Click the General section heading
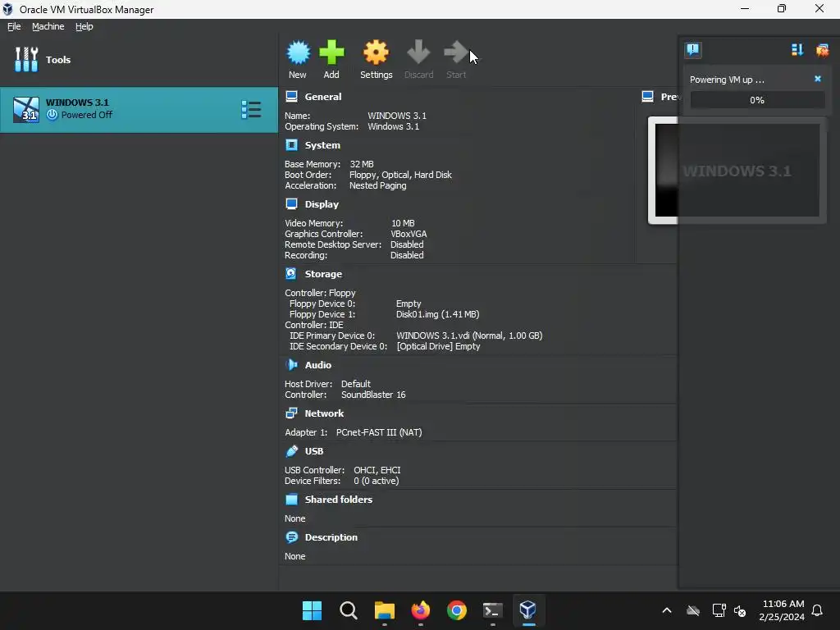Image resolution: width=840 pixels, height=630 pixels. (x=323, y=97)
